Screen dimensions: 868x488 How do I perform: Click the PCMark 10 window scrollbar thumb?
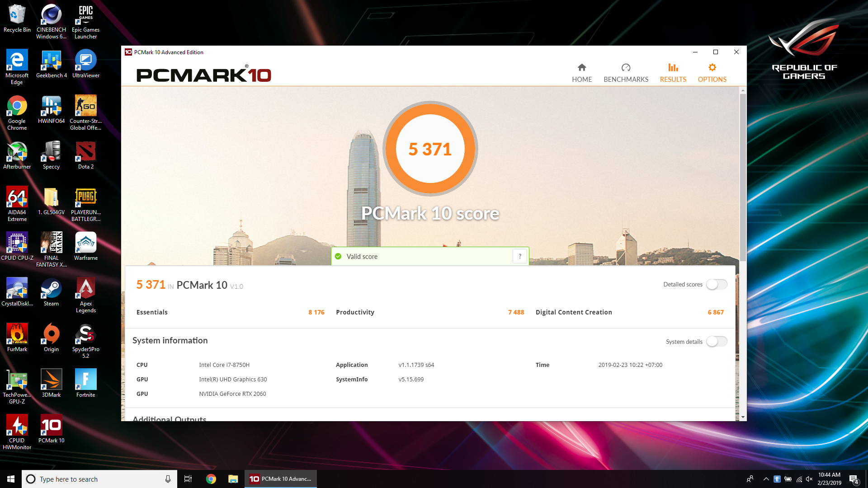coord(743,177)
